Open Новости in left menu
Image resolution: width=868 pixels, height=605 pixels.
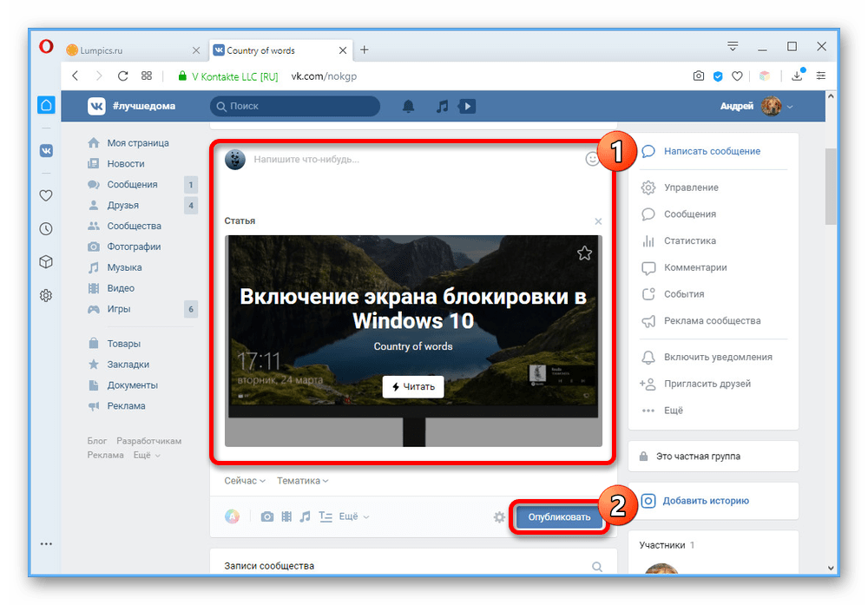coord(125,163)
